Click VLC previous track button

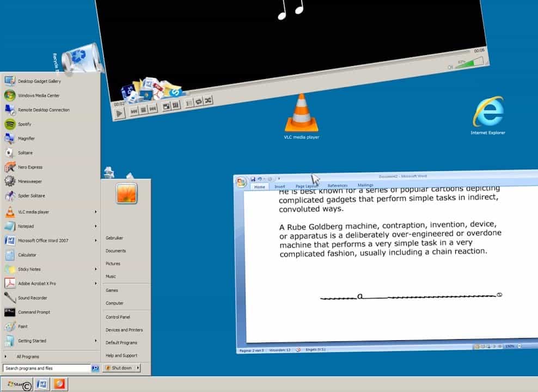click(134, 111)
